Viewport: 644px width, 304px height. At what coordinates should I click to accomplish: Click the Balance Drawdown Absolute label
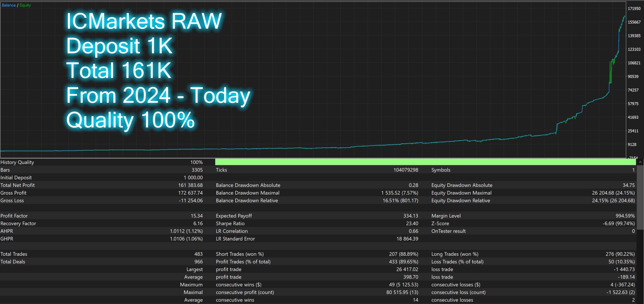click(248, 185)
